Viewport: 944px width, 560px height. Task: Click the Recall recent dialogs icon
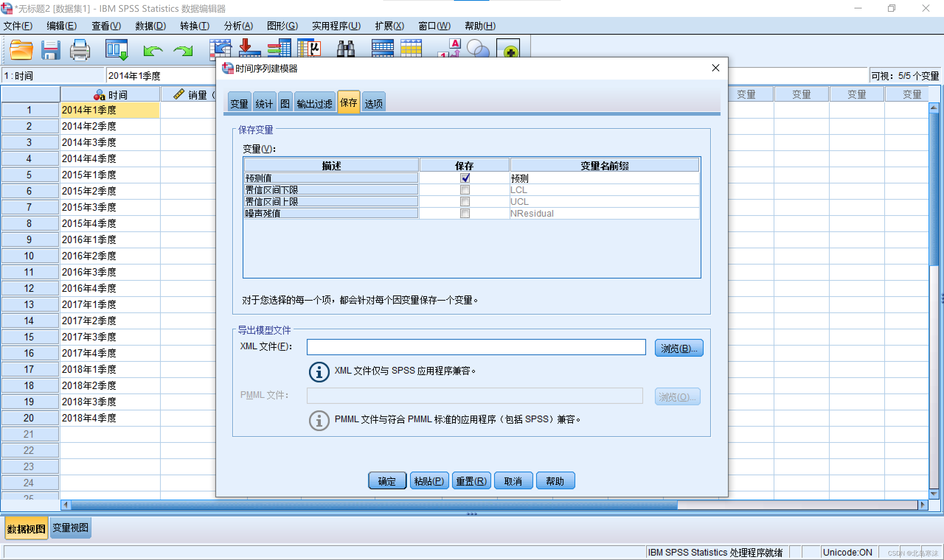point(116,50)
